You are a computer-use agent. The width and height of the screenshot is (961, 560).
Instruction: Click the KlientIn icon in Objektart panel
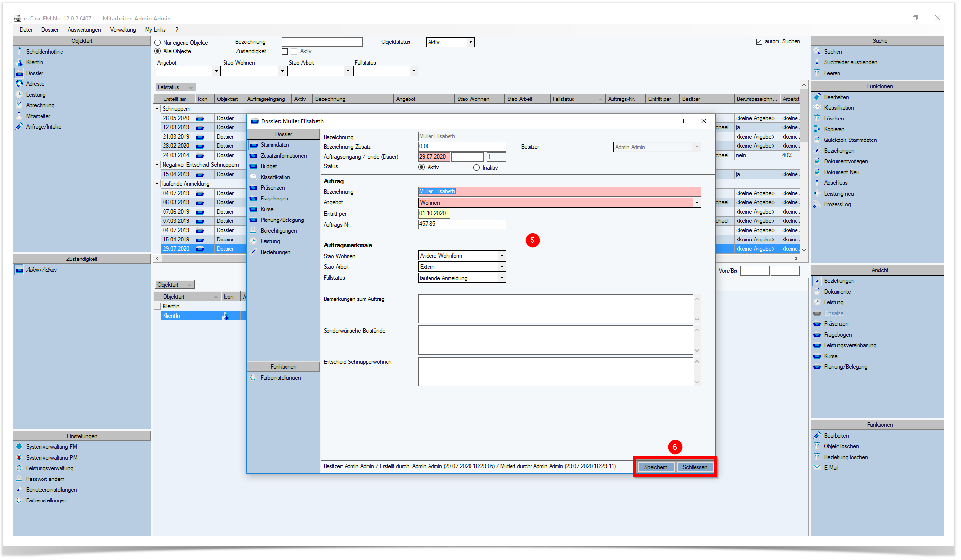19,62
